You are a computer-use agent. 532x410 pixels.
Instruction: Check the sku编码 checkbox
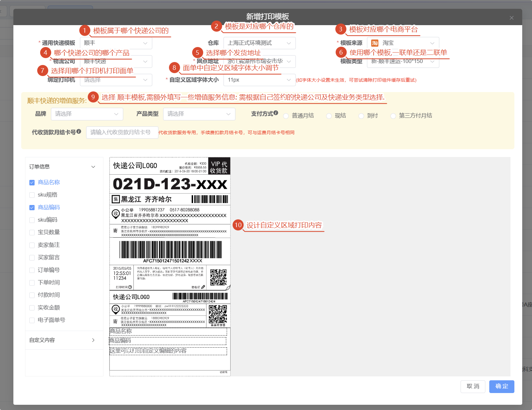[32, 220]
